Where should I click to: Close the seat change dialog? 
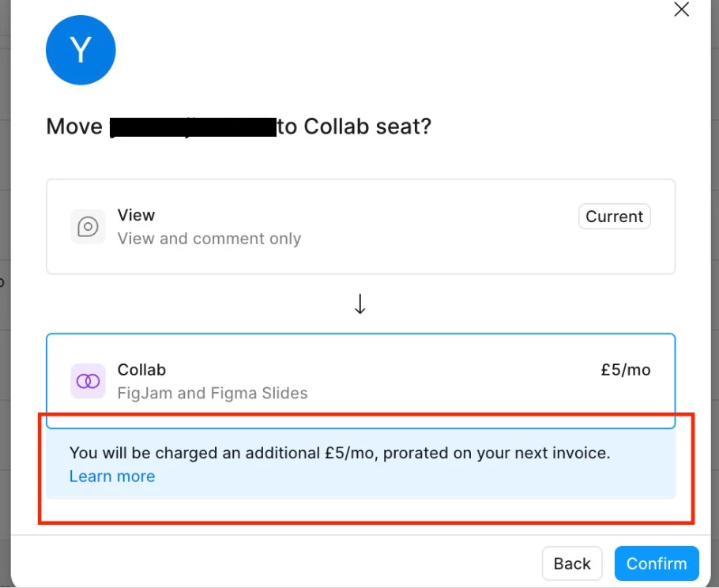pos(681,9)
